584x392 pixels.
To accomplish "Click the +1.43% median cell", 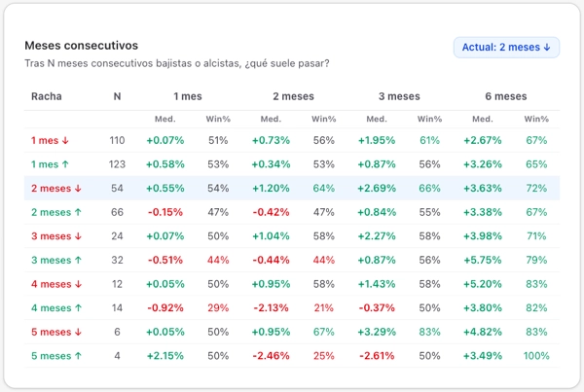I will (x=377, y=284).
